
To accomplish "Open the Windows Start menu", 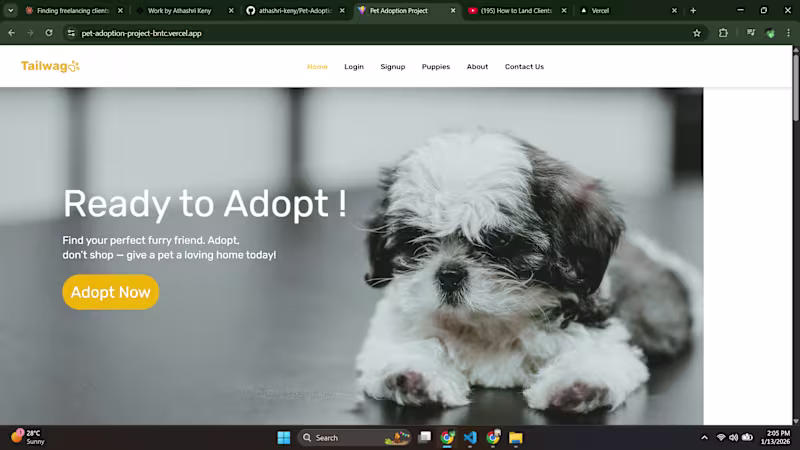I will coord(284,437).
